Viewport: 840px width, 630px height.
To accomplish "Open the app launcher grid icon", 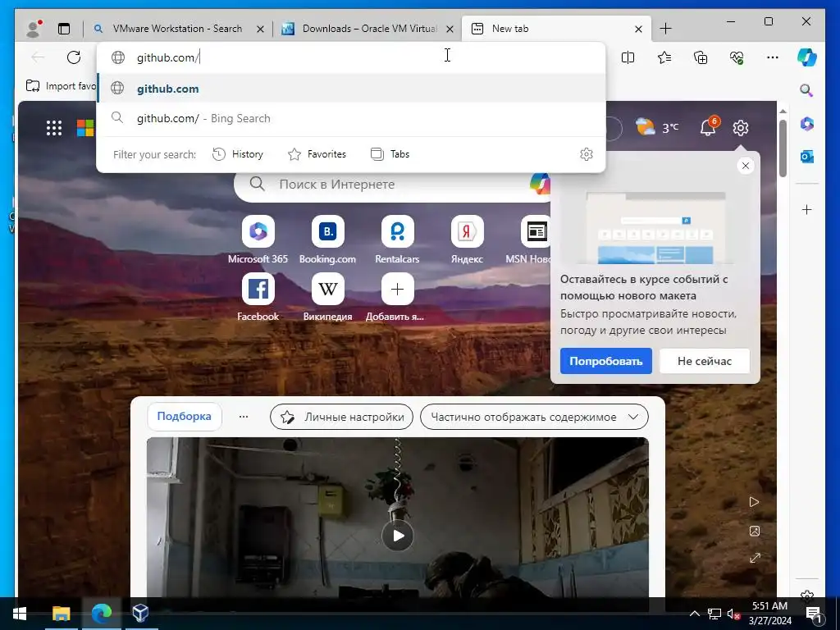I will [x=54, y=128].
